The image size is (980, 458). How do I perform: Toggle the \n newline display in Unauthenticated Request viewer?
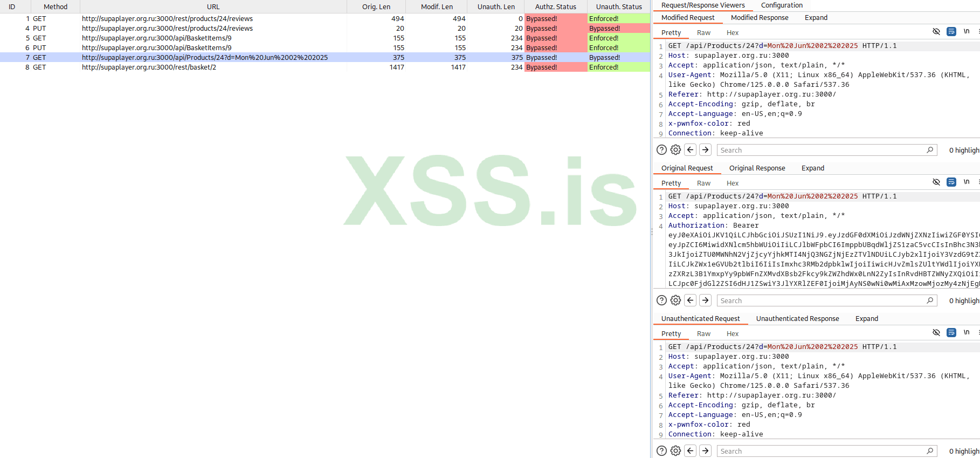point(967,333)
